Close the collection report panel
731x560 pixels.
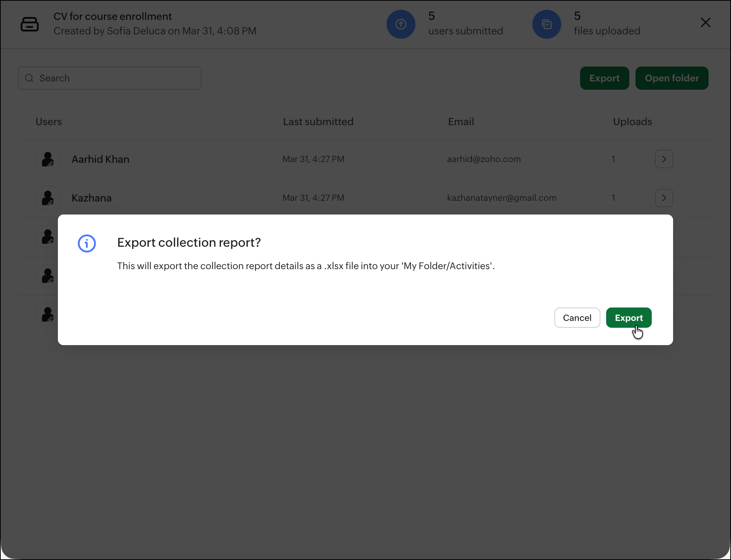click(x=705, y=23)
